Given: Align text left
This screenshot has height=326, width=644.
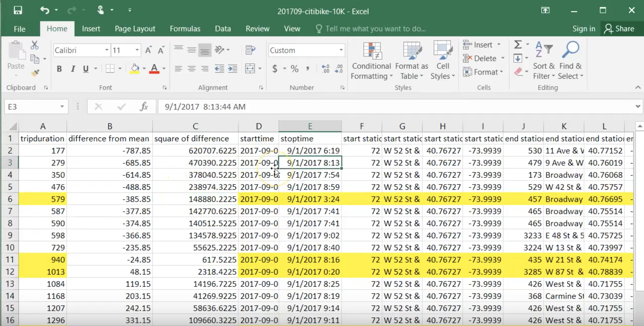Looking at the screenshot, I should pyautogui.click(x=179, y=69).
